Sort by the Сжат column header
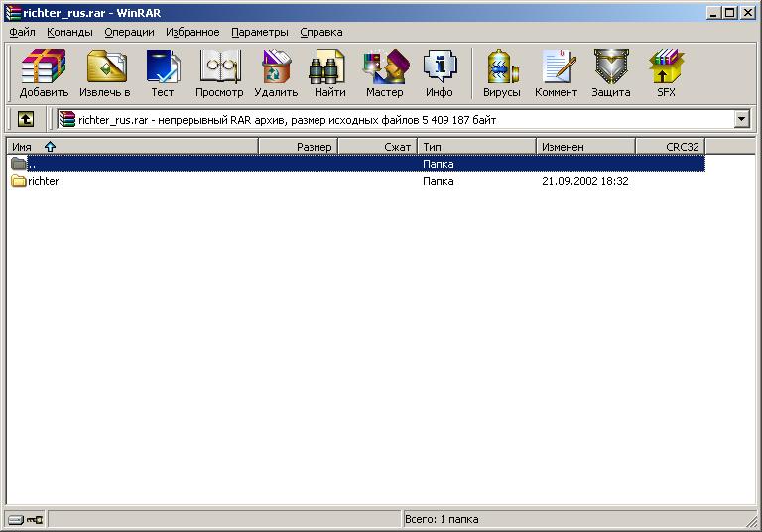 (x=378, y=146)
